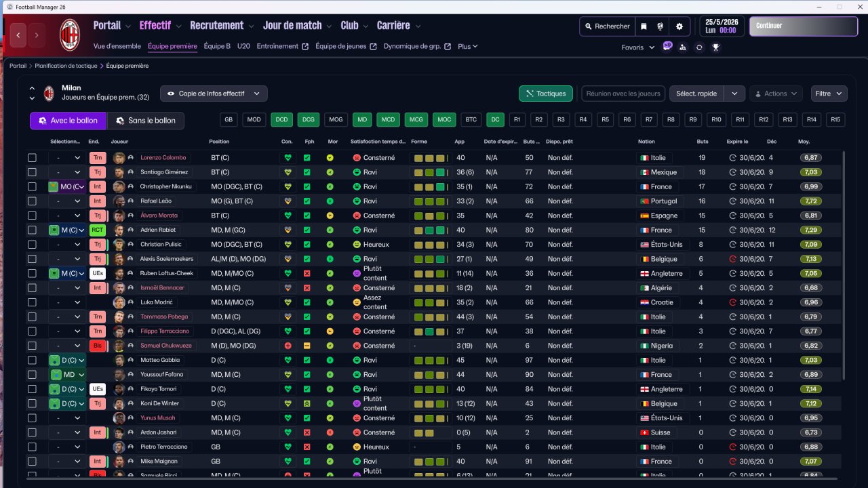Go forward with the right arrow navigation button
This screenshot has width=868, height=488.
tap(37, 35)
